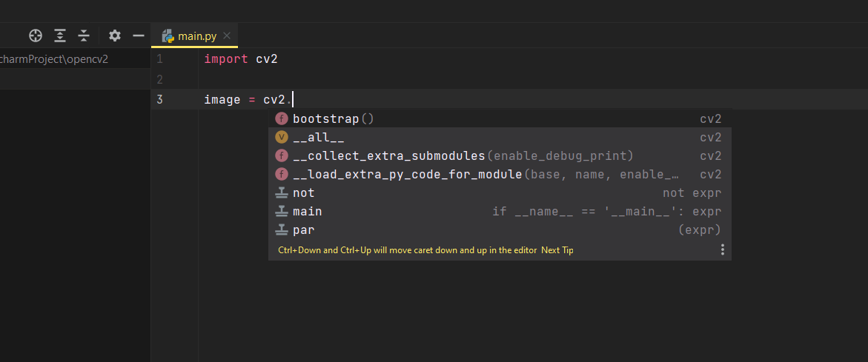
Task: Pick __collect_extra_submodules completion entry
Action: pos(388,155)
